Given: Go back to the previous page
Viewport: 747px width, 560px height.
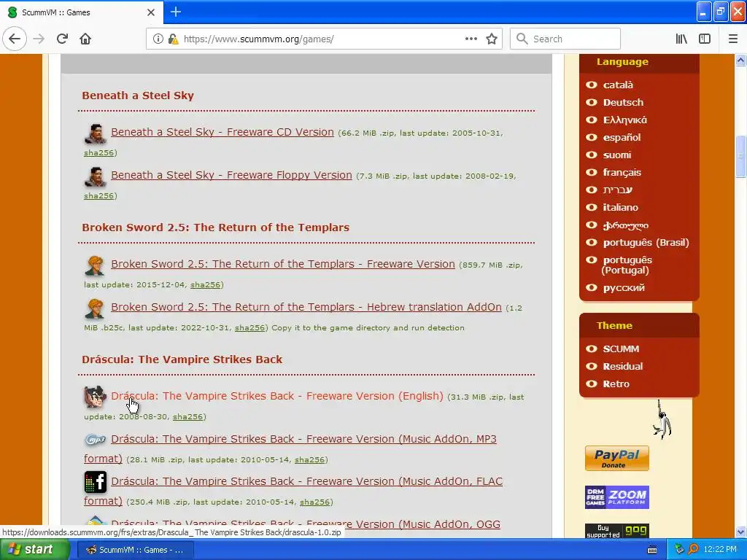Looking at the screenshot, I should pos(15,39).
